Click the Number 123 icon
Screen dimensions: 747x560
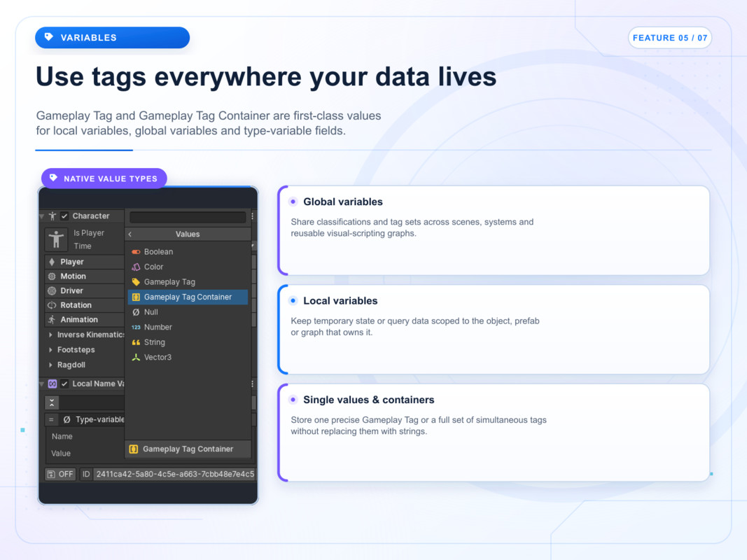[x=136, y=327]
